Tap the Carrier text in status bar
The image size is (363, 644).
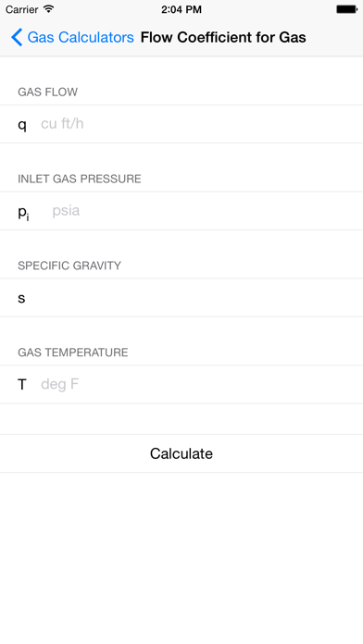(22, 9)
